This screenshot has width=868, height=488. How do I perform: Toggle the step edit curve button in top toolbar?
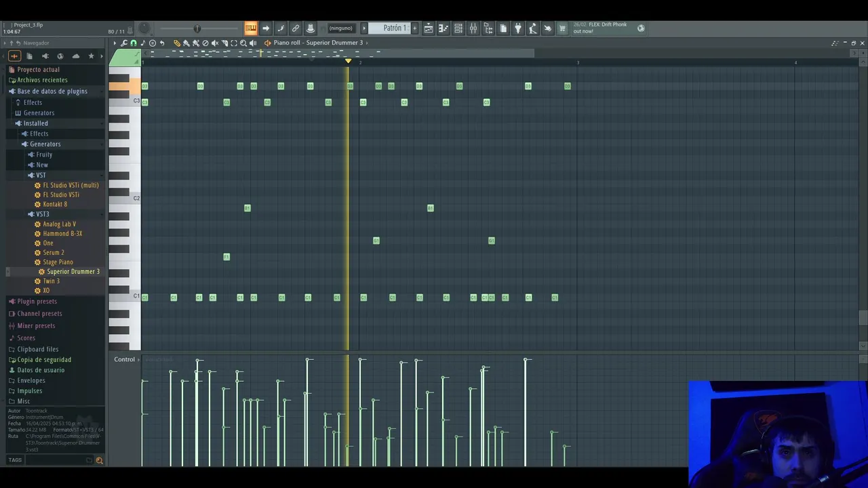pos(281,28)
